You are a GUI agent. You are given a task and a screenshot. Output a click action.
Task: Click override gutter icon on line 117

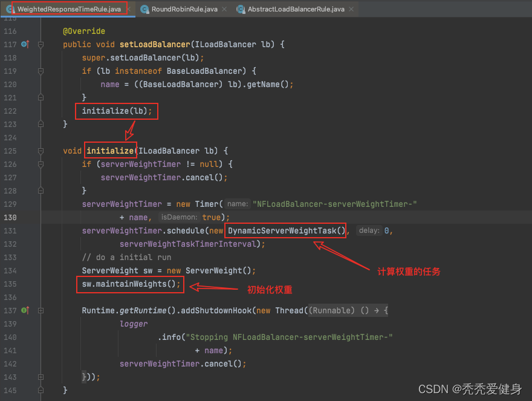[25, 44]
